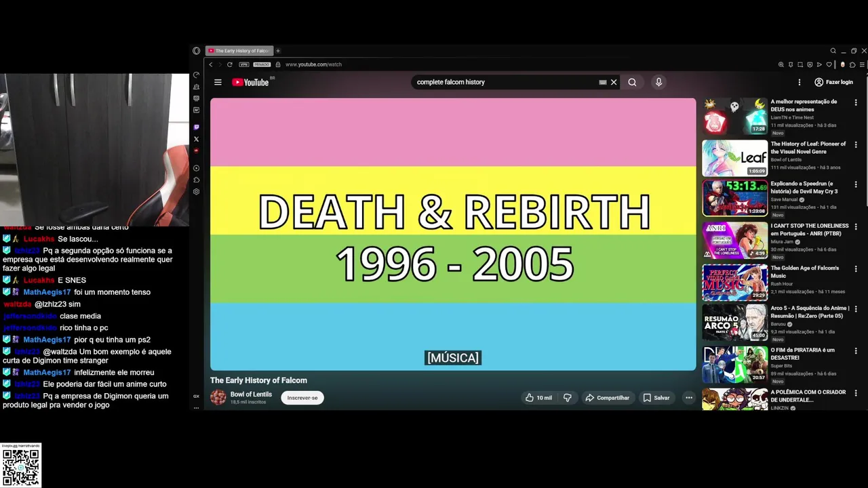The image size is (868, 488).
Task: Take a snapshot with the toolbar icon
Action: [x=800, y=64]
